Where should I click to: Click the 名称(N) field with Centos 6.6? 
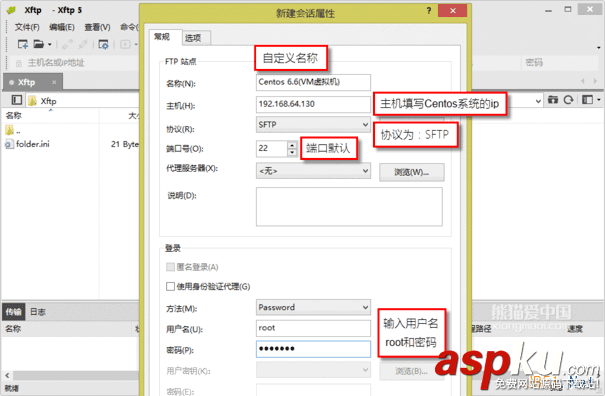click(x=313, y=82)
